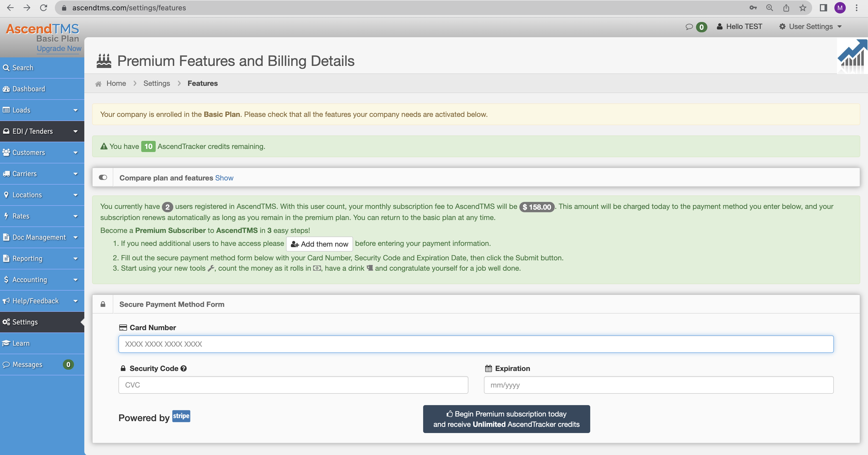Open Settings in the sidebar
The image size is (868, 455).
[x=42, y=322]
